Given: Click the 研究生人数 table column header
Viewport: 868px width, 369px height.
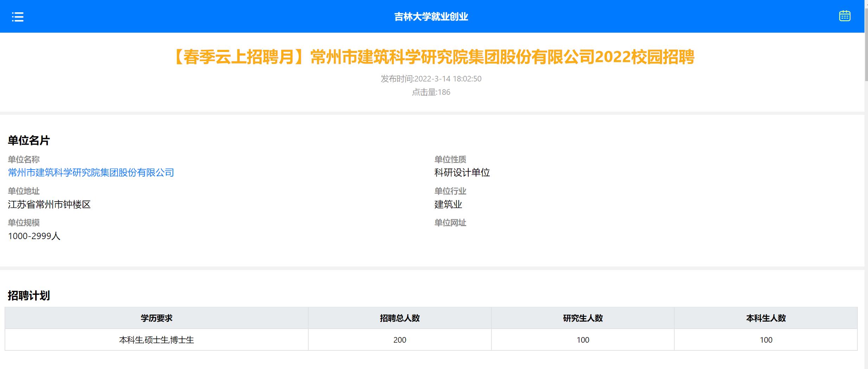Looking at the screenshot, I should 583,318.
